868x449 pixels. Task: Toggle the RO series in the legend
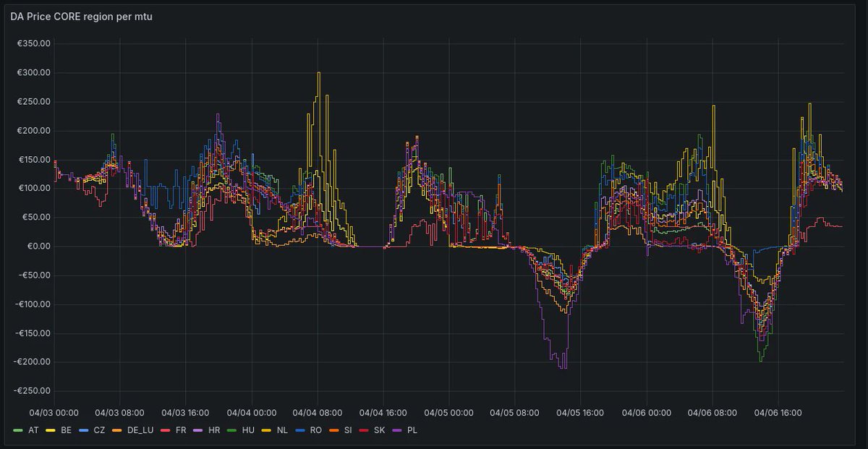315,431
